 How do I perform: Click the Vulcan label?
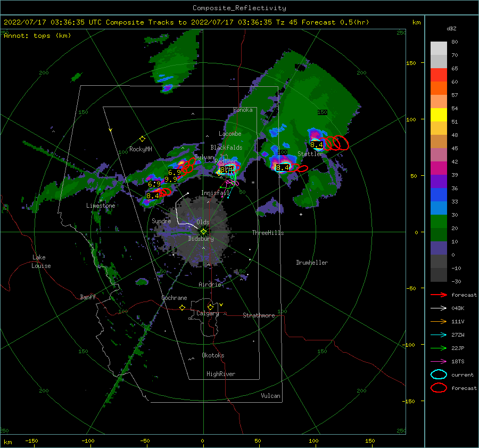click(x=271, y=396)
